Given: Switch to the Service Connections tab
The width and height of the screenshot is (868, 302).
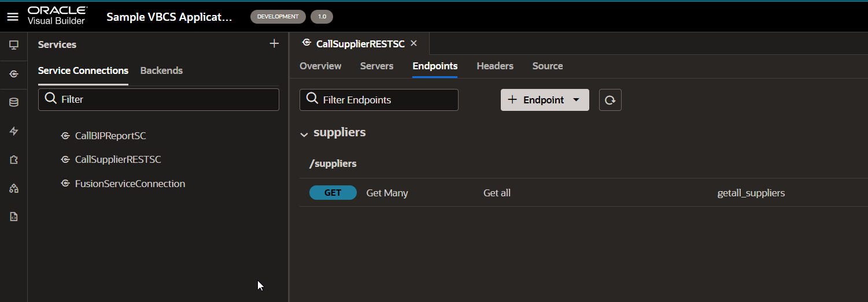Looking at the screenshot, I should [x=83, y=70].
